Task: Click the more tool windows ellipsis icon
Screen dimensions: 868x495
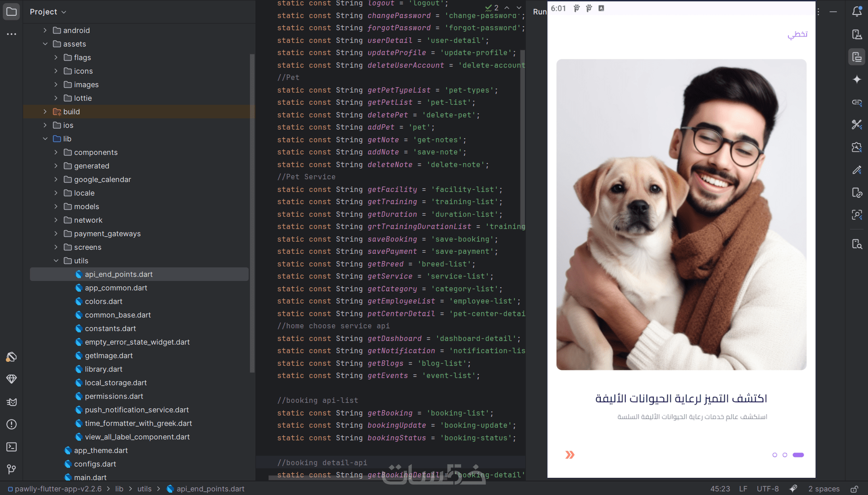Action: 11,34
